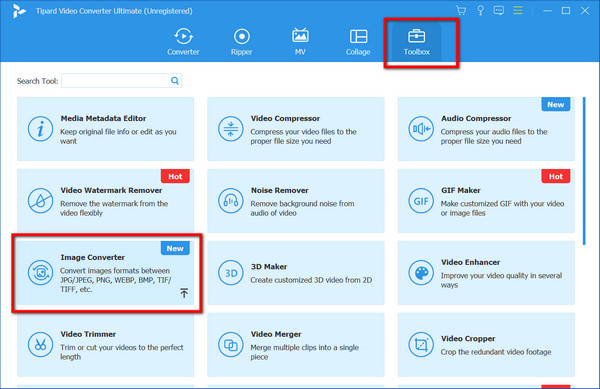Open the 3D Maker title
600x389 pixels.
coord(269,267)
